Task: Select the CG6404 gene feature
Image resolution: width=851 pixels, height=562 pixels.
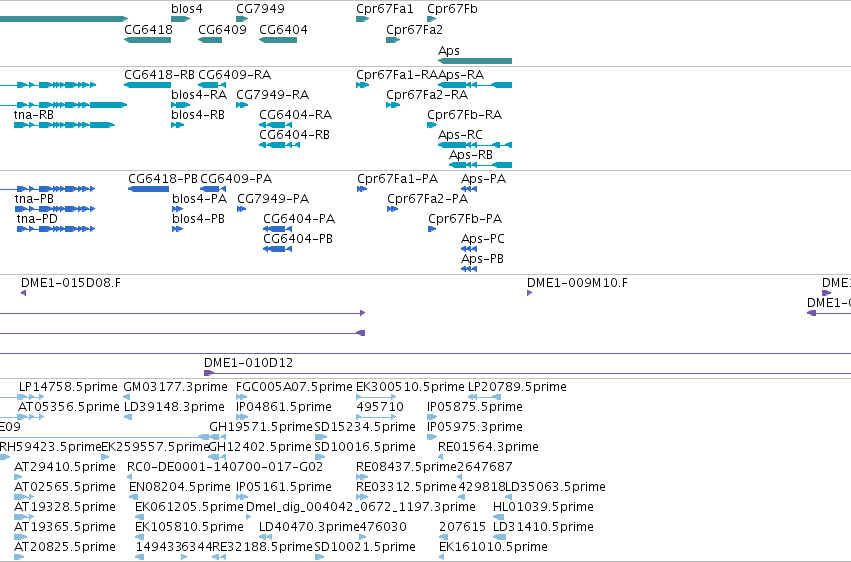Action: 278,40
